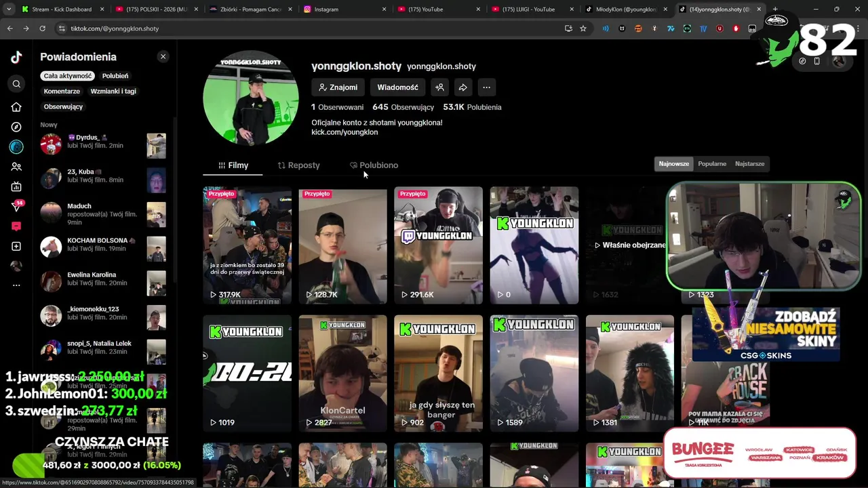
Task: Open the video with 1019 views
Action: pyautogui.click(x=247, y=373)
